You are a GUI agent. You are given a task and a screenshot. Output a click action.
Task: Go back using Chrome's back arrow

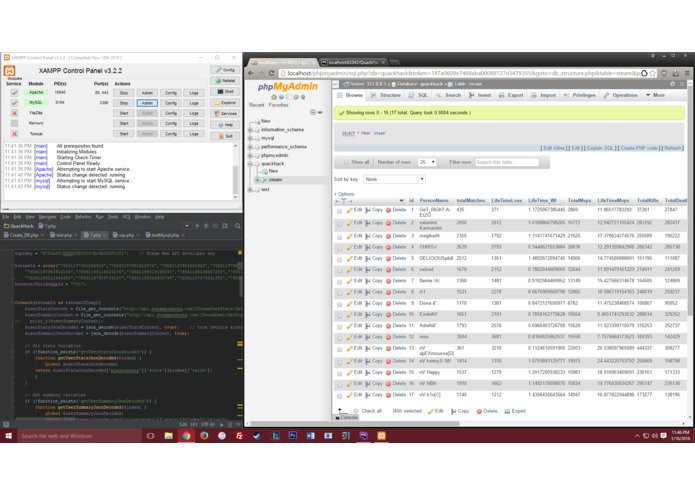coord(251,73)
